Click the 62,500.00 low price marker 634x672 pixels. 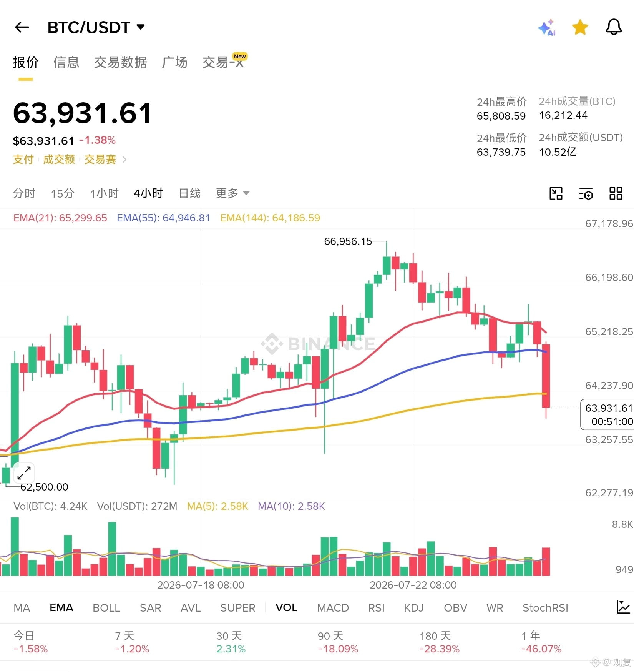pos(44,487)
